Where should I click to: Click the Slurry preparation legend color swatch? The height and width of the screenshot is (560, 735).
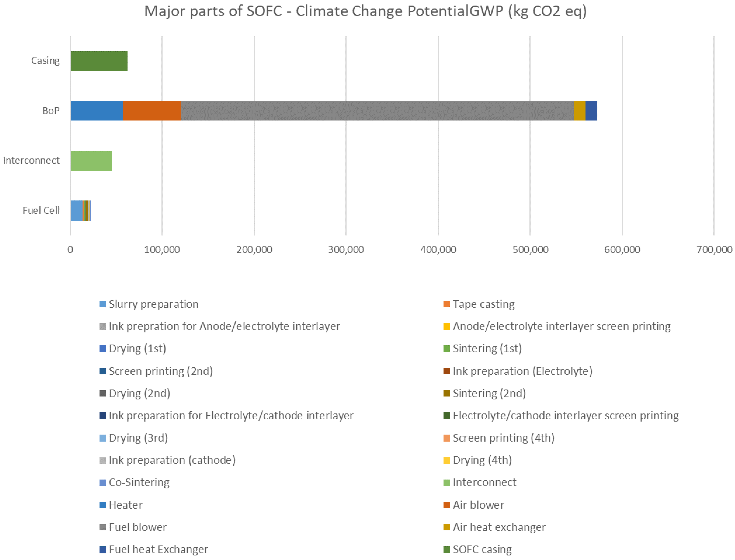[102, 304]
